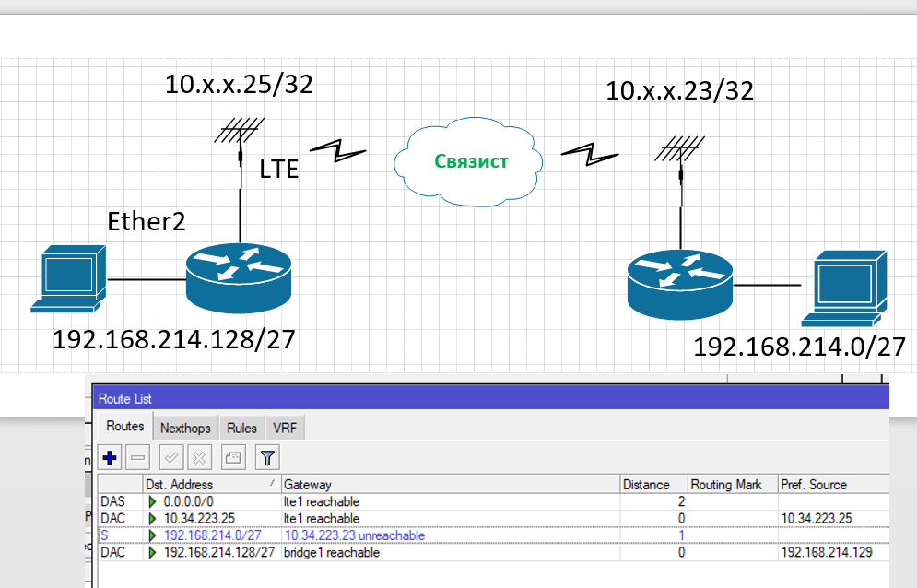Screen dimensions: 917x588
Task: Select the right lightning link symbol
Action: (590, 155)
